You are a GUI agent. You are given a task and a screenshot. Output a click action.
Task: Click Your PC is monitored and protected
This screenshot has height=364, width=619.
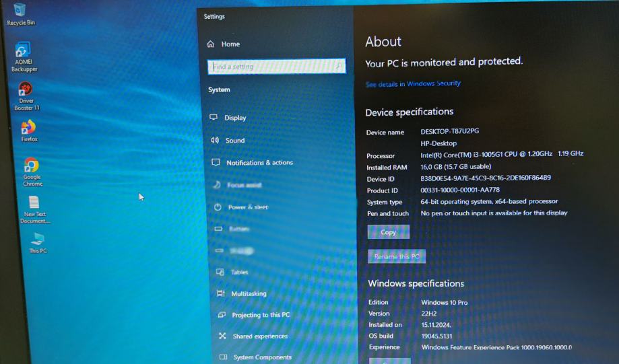[x=444, y=63]
